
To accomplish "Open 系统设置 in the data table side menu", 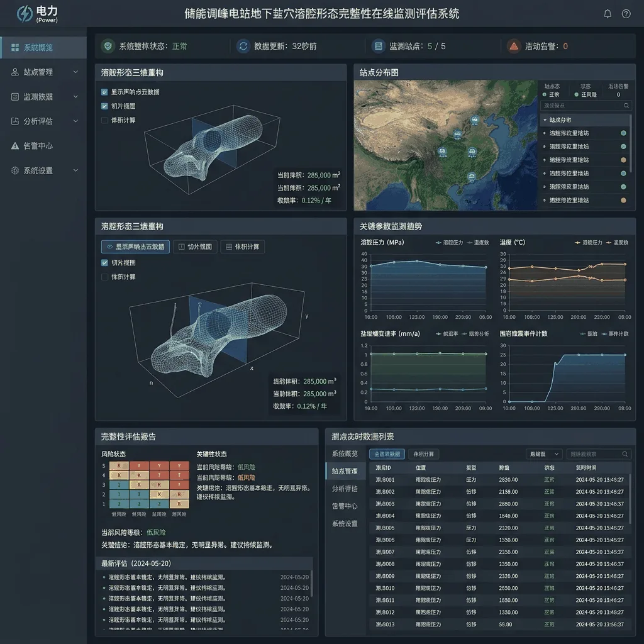I will 345,524.
